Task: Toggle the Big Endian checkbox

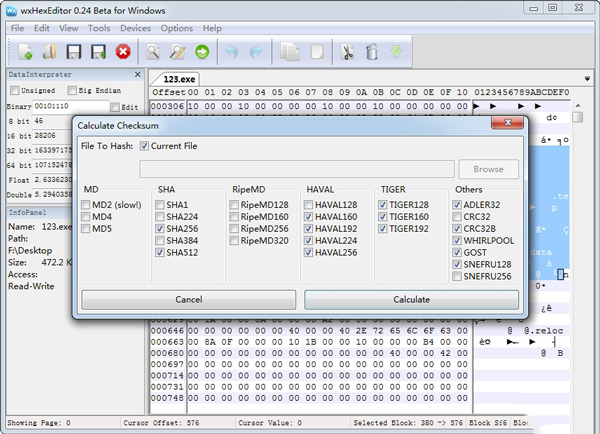Action: point(71,90)
